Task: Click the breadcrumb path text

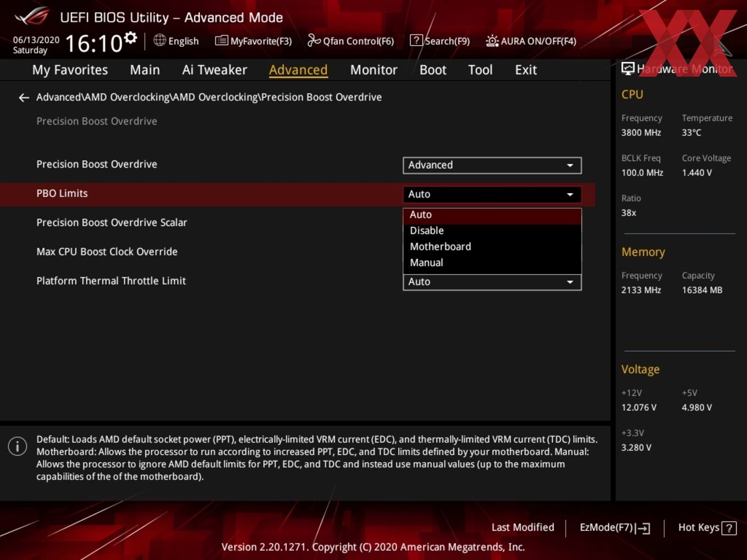Action: (x=209, y=97)
